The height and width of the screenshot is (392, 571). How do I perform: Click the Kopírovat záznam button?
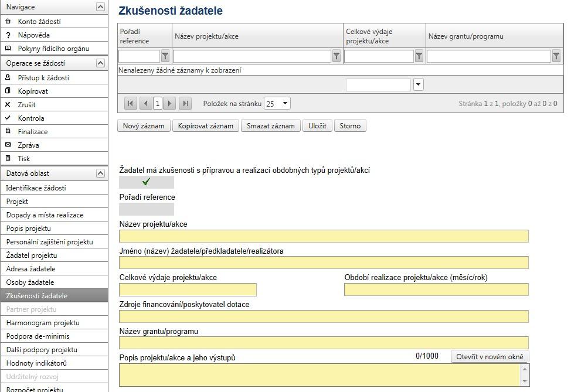(205, 126)
